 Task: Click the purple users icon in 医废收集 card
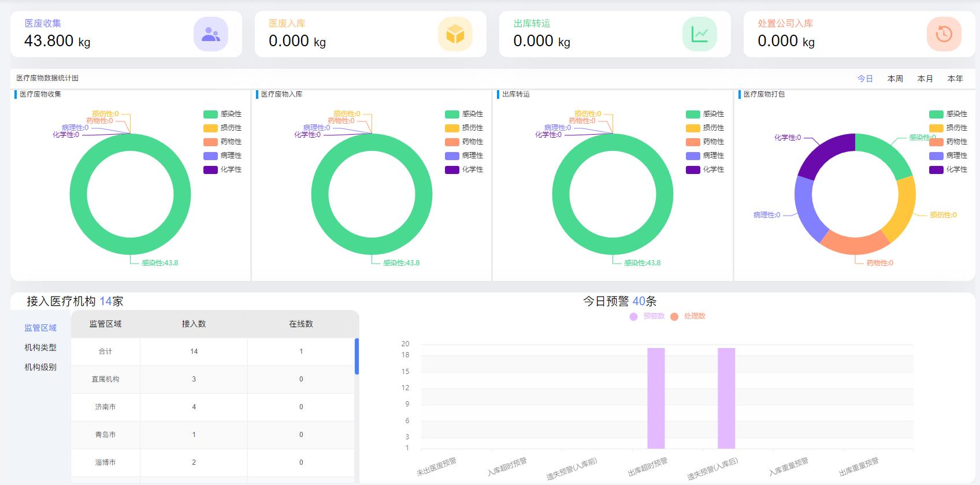click(x=210, y=34)
